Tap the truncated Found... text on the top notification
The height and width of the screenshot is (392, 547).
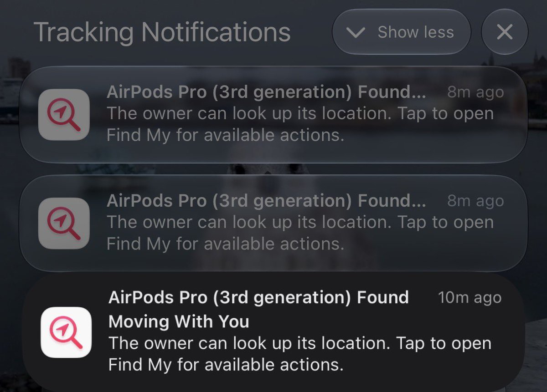pos(392,92)
